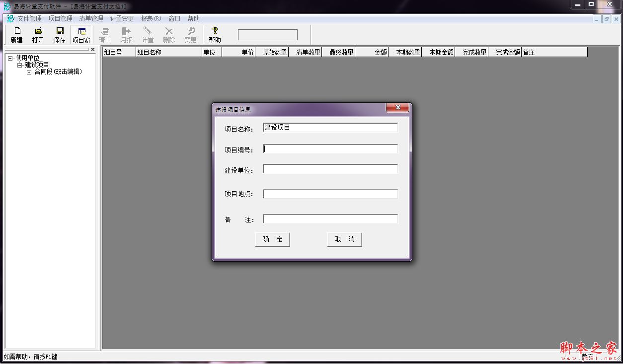Select 使用单位 in the project tree

[x=27, y=58]
